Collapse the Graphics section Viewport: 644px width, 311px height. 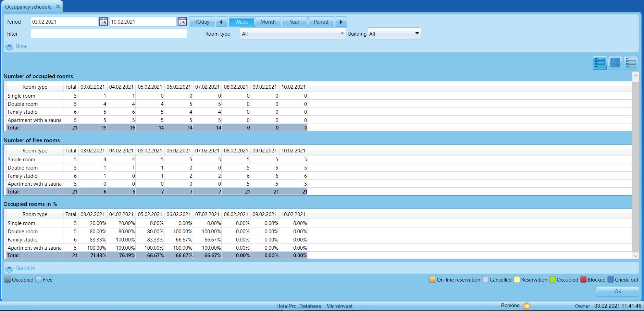[10, 269]
